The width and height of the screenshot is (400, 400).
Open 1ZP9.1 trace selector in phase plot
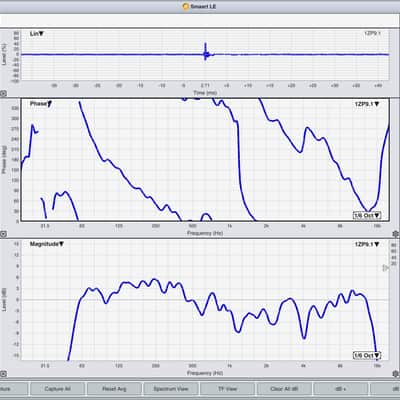tap(367, 104)
